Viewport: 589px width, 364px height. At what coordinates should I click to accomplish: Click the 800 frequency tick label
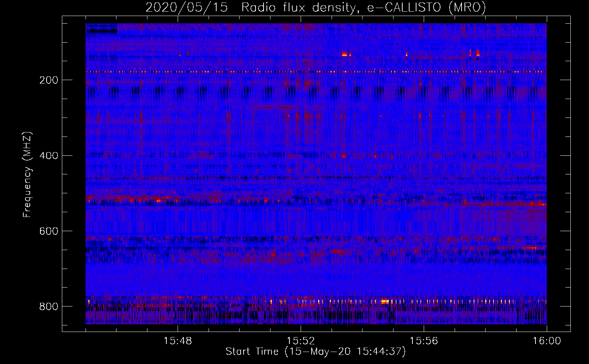[49, 306]
